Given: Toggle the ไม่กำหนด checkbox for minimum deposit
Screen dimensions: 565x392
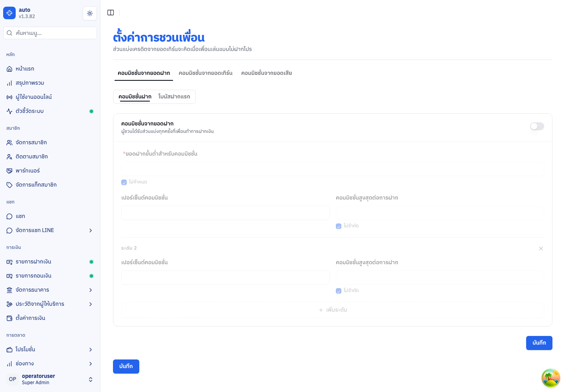Looking at the screenshot, I should (x=124, y=182).
